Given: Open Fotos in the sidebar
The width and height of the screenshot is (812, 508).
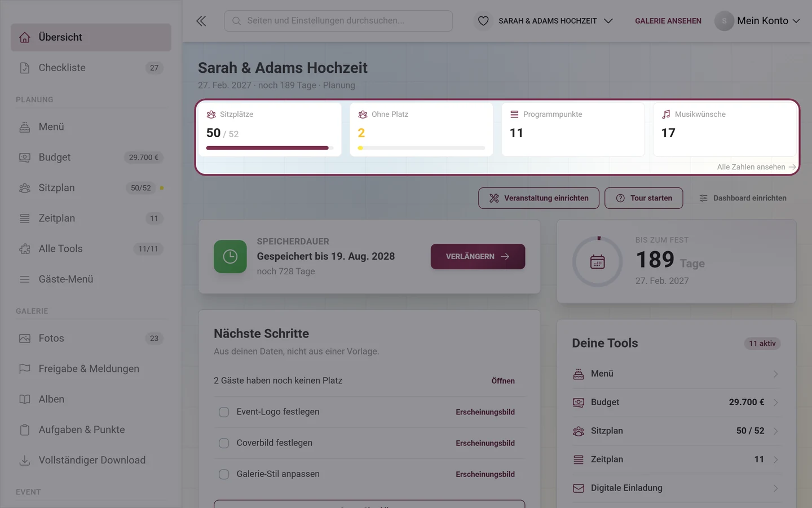Looking at the screenshot, I should point(91,339).
